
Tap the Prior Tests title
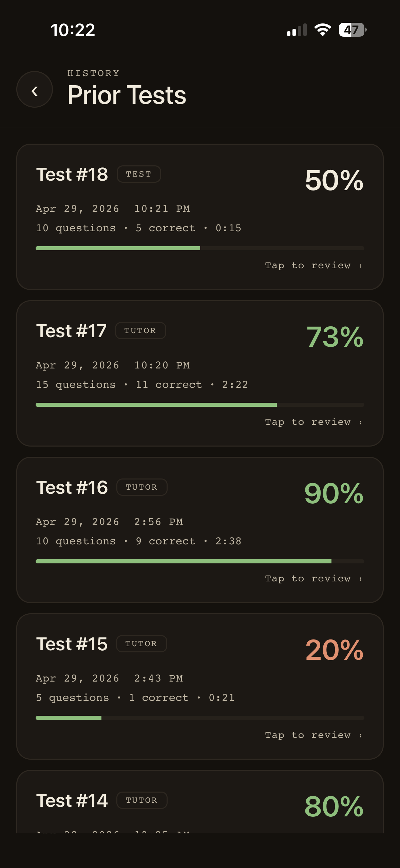126,95
